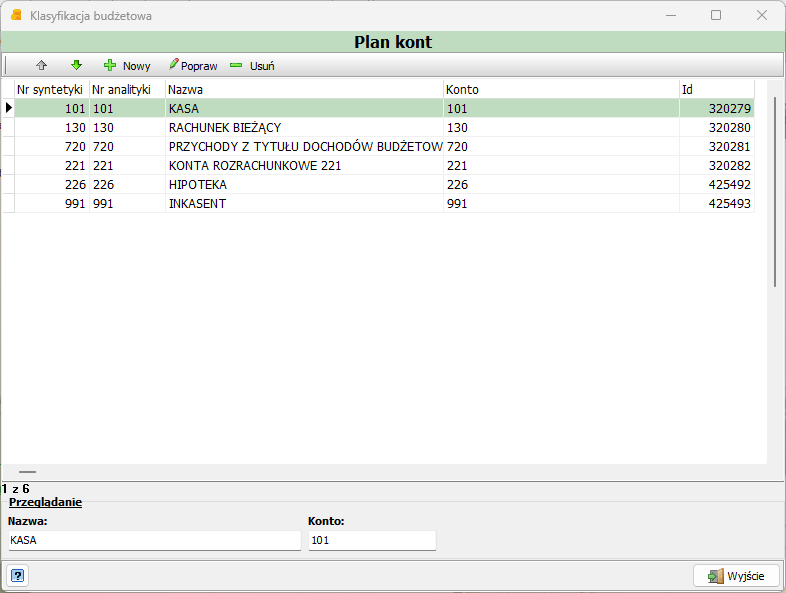Select PRZYCHODY Z TYTUŁU DOCHODÓW row
The height and width of the screenshot is (593, 786).
(384, 146)
